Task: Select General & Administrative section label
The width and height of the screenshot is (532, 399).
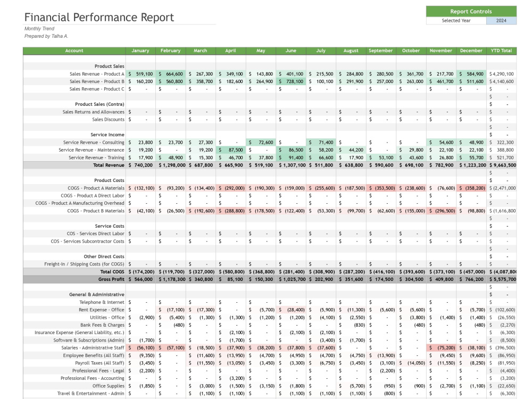Action: coord(97,295)
